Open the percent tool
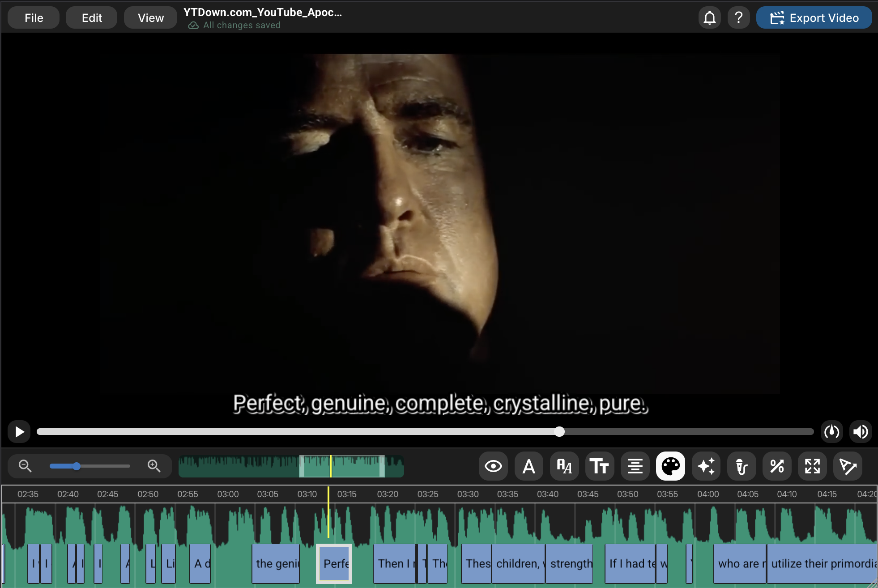 click(777, 466)
